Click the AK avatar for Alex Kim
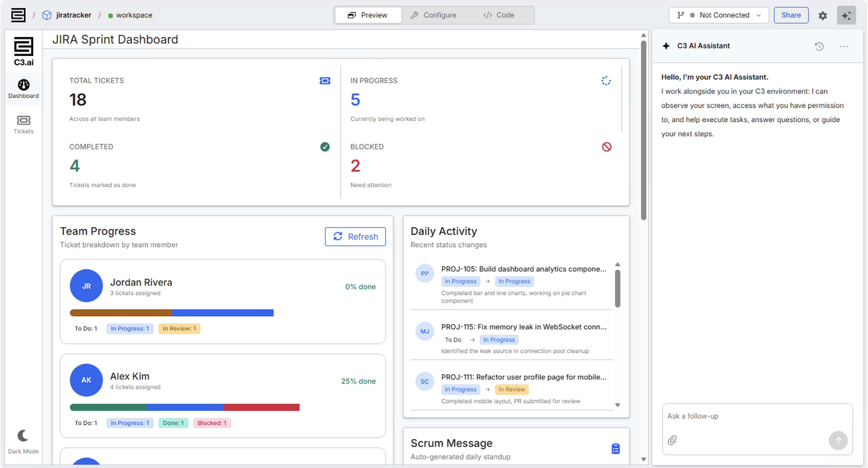Screen dimensions: 868x468 (86, 380)
